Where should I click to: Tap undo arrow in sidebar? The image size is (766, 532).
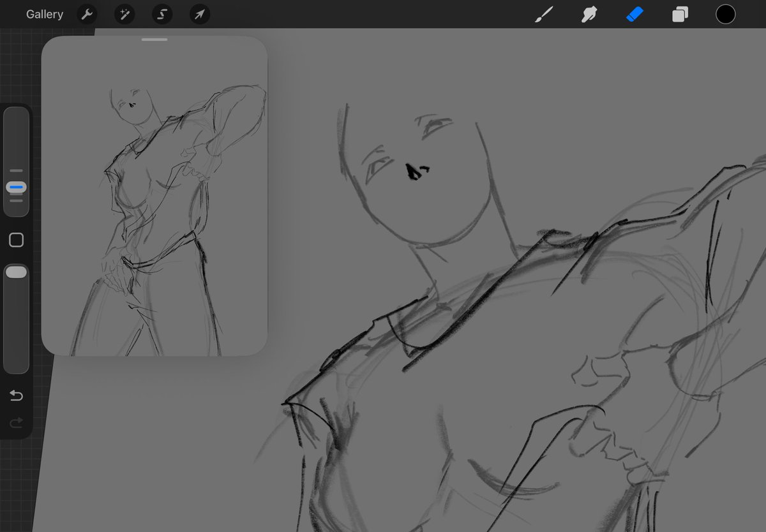(16, 395)
